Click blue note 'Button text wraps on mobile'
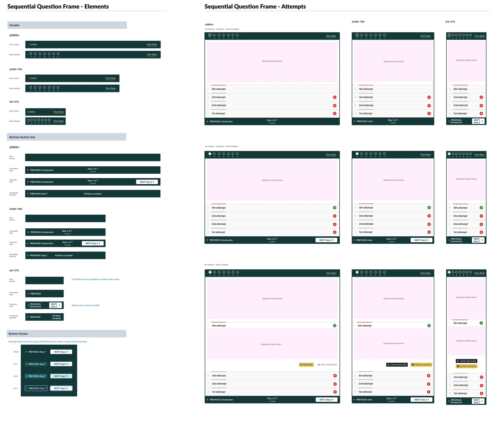This screenshot has width=504, height=422. tap(85, 305)
